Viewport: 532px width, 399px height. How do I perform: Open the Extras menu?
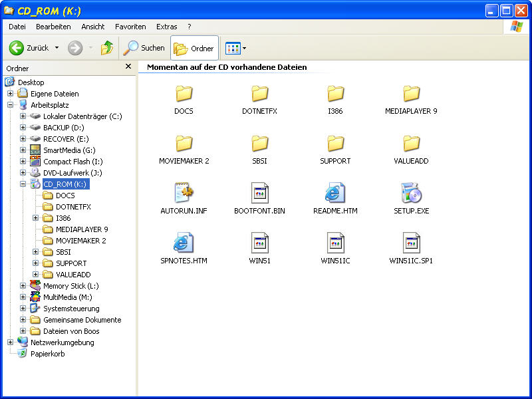click(167, 27)
